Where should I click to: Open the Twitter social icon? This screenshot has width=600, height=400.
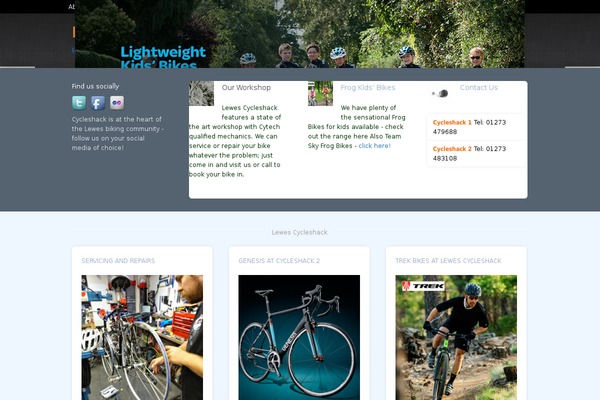(x=79, y=103)
